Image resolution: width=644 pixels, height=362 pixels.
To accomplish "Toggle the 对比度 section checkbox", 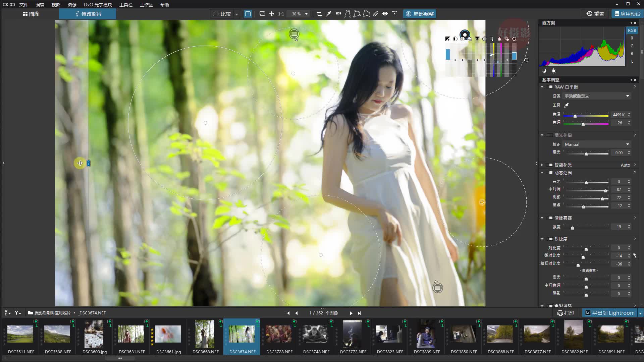I will 550,239.
